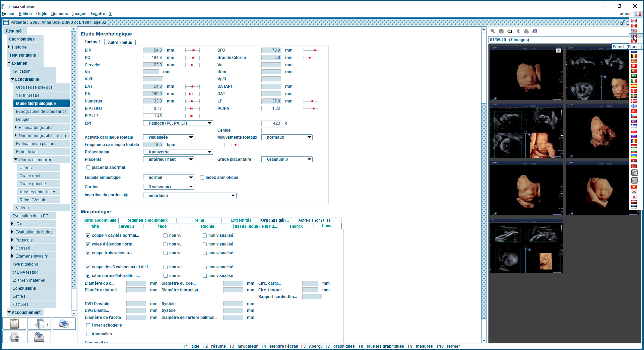Expand the Echocardiographie tree node

click(x=16, y=128)
